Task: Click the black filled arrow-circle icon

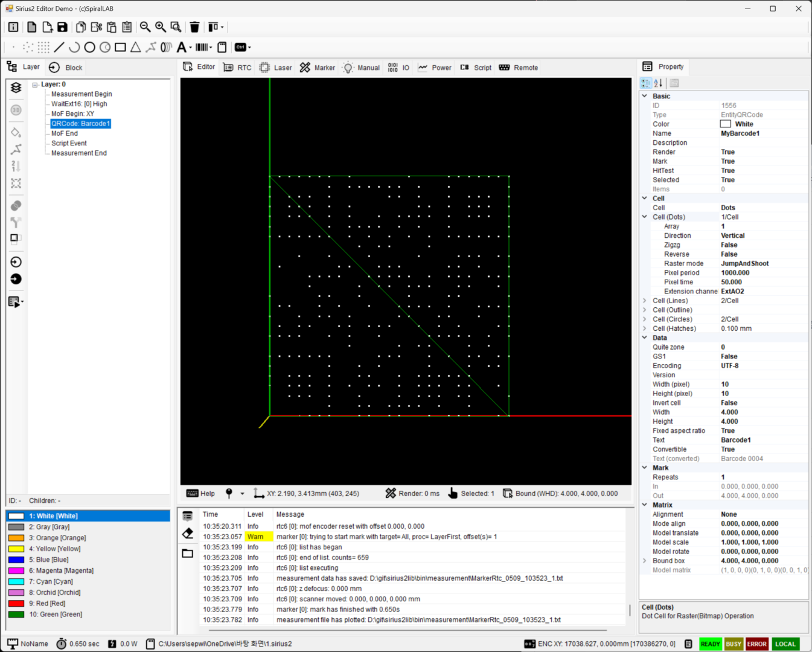Action: 16,279
